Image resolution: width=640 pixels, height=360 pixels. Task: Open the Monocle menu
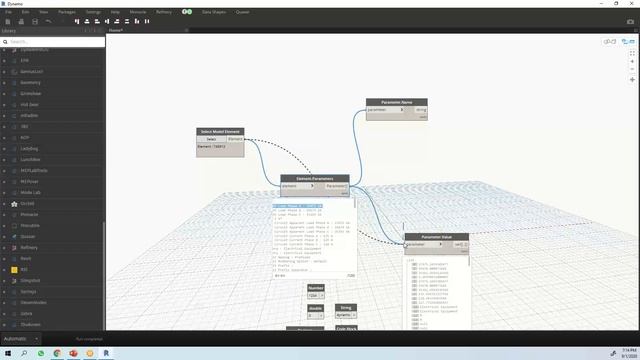(138, 12)
